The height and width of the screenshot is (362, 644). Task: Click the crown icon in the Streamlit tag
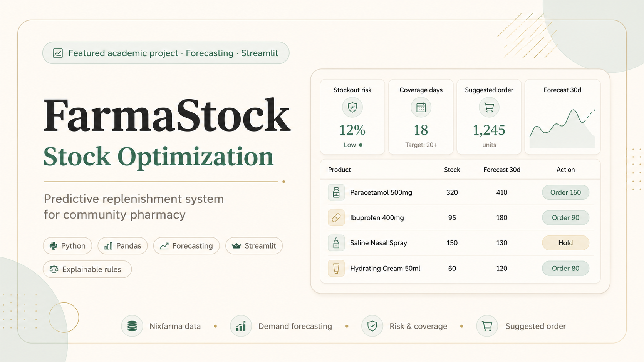(236, 246)
